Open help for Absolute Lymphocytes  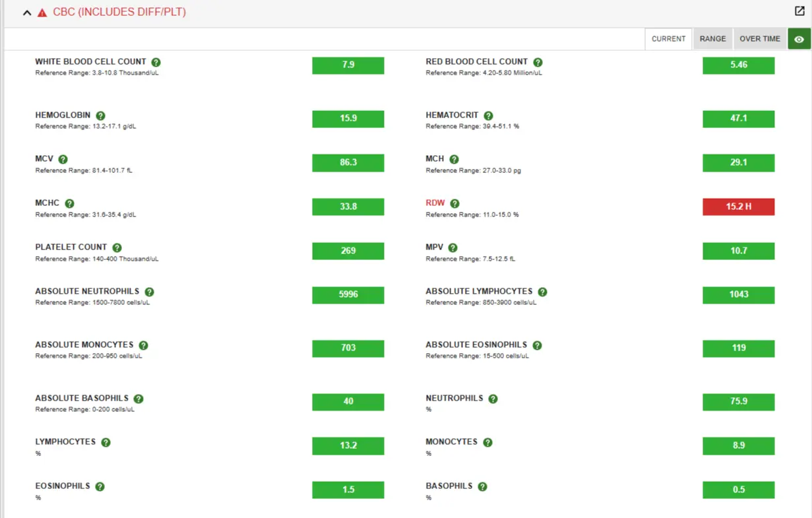(542, 292)
